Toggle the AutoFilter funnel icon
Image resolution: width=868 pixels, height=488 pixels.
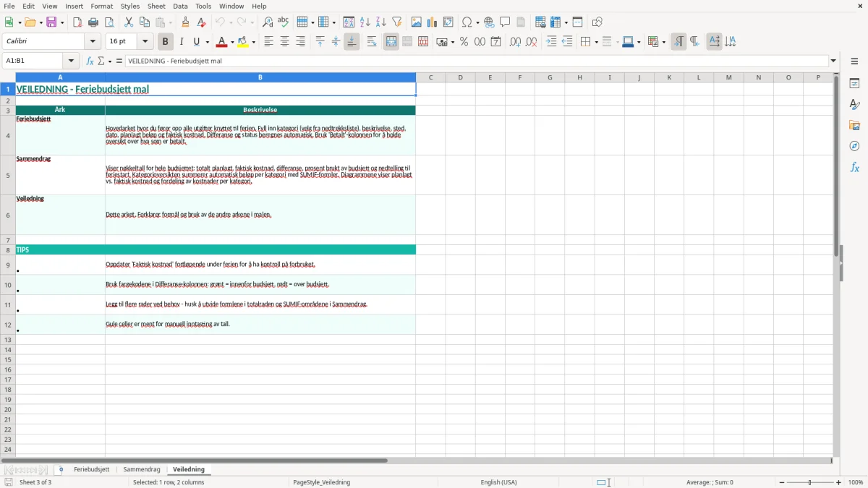coord(397,22)
